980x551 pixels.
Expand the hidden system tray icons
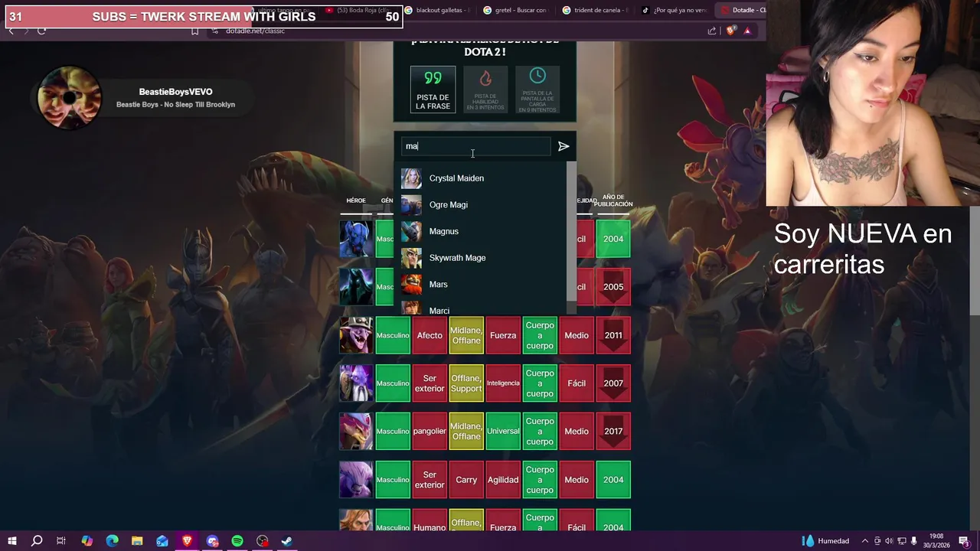[865, 541]
